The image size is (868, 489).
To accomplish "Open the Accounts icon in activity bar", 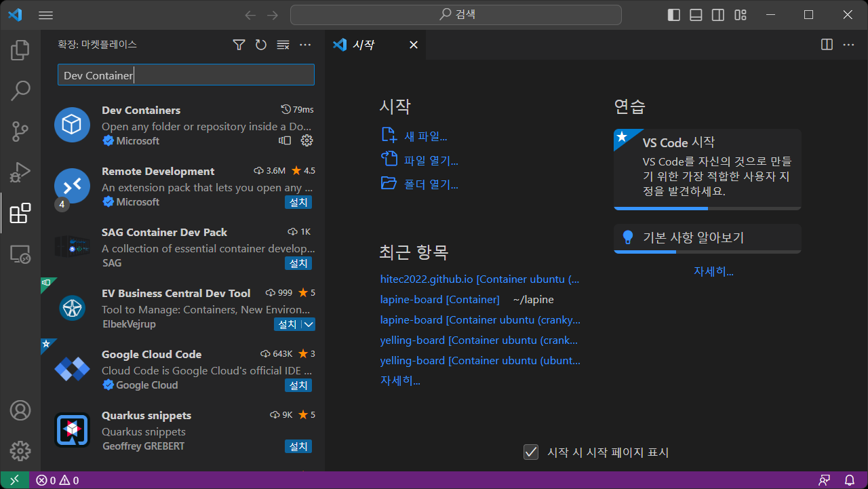I will click(x=20, y=410).
